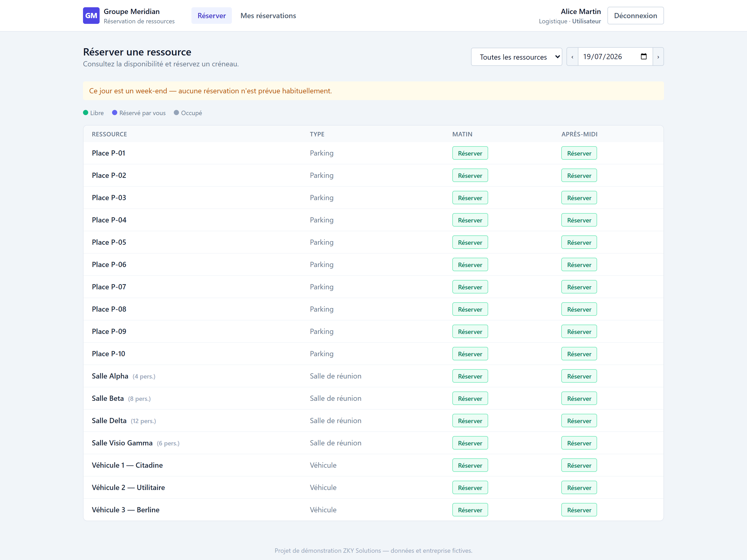747x560 pixels.
Task: Reserve Véhicule 1 — Citadine afternoon slot
Action: pos(579,465)
